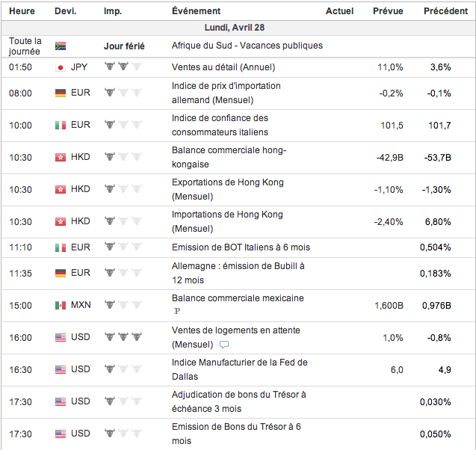Click the importance bull icons for the 16:00 USD event
The width and height of the screenshot is (476, 450).
point(123,337)
